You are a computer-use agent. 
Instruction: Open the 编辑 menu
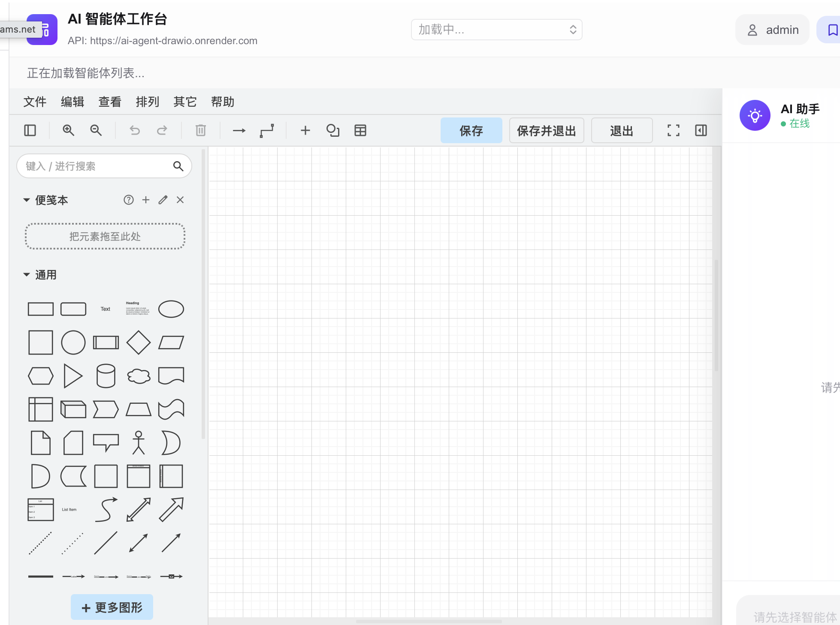click(73, 102)
